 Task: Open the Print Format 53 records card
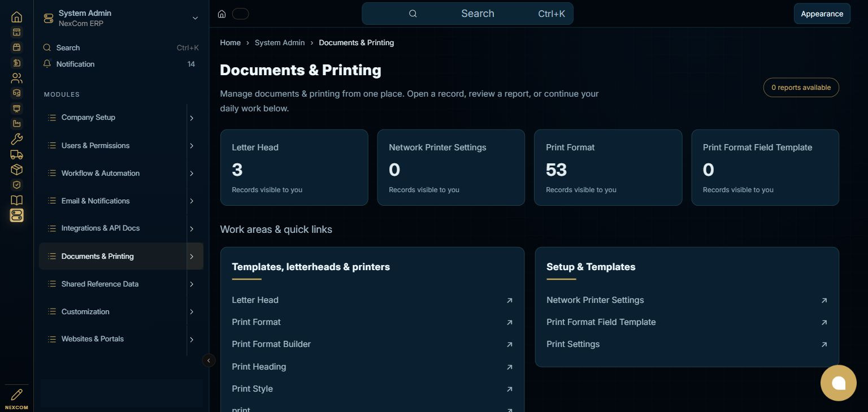tap(608, 167)
